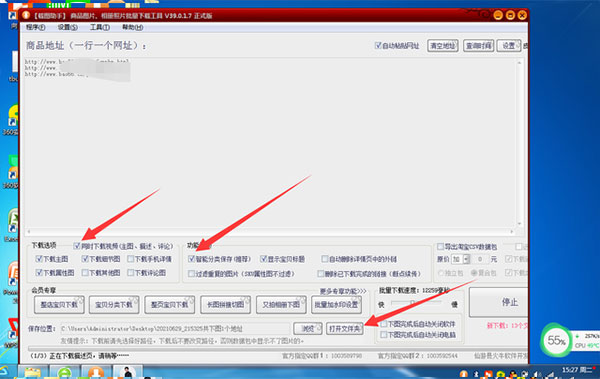Open the 工具(T) menu

pos(100,27)
